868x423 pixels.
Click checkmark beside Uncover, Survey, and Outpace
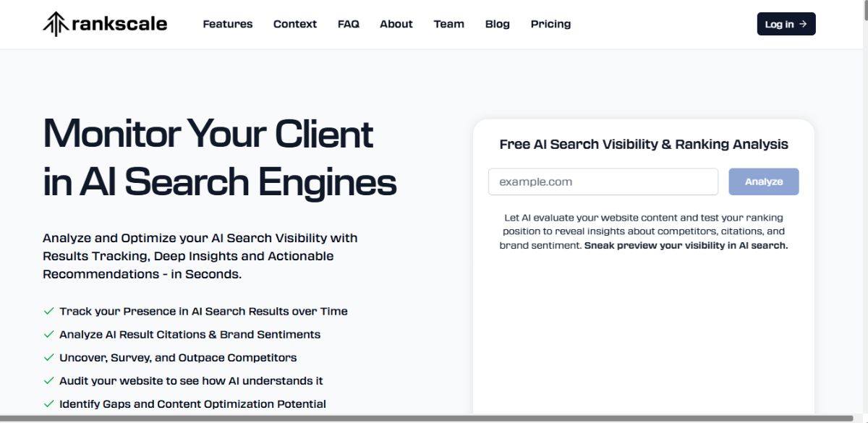[49, 357]
